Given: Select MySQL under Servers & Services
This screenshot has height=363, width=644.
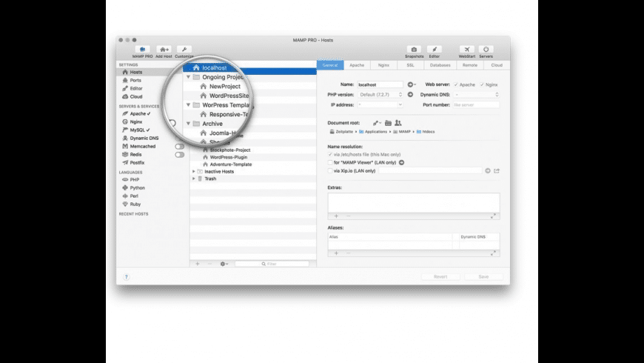Looking at the screenshot, I should 137,130.
